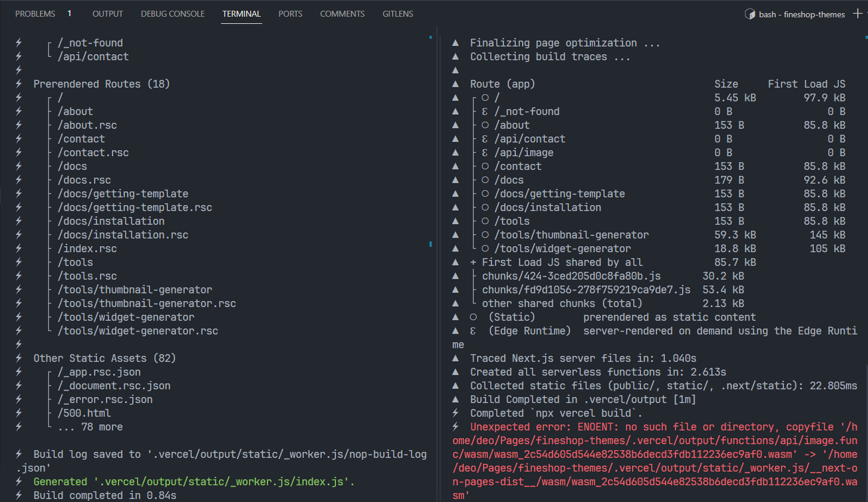The height and width of the screenshot is (502, 868).
Task: Click the 'chunks/424-3ced205d0c8fa80b.js' chunk name
Action: (x=571, y=276)
